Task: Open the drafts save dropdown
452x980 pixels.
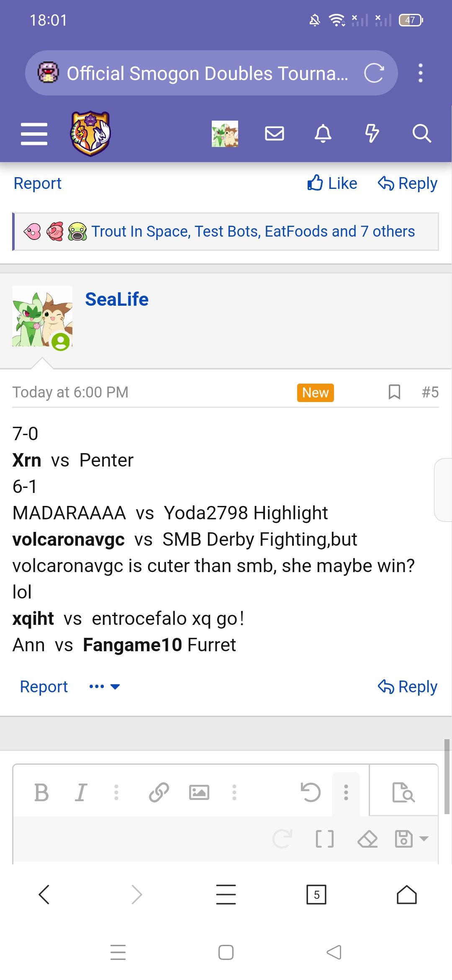Action: (x=411, y=838)
